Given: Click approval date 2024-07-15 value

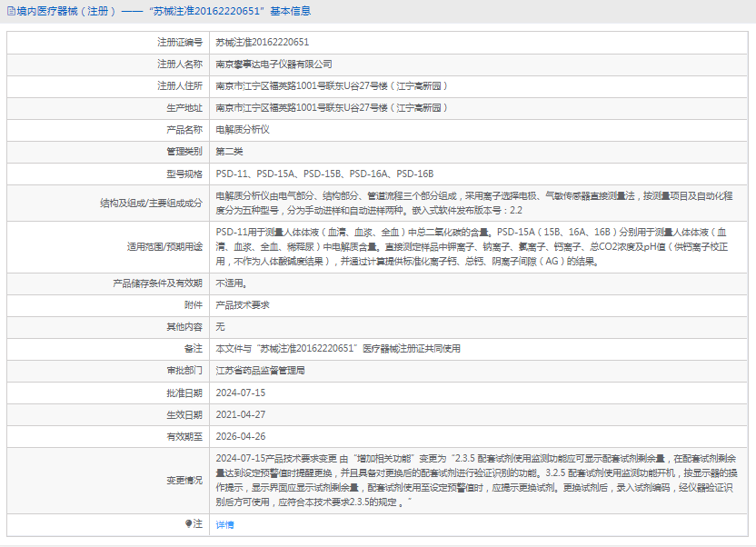Looking at the screenshot, I should [241, 393].
